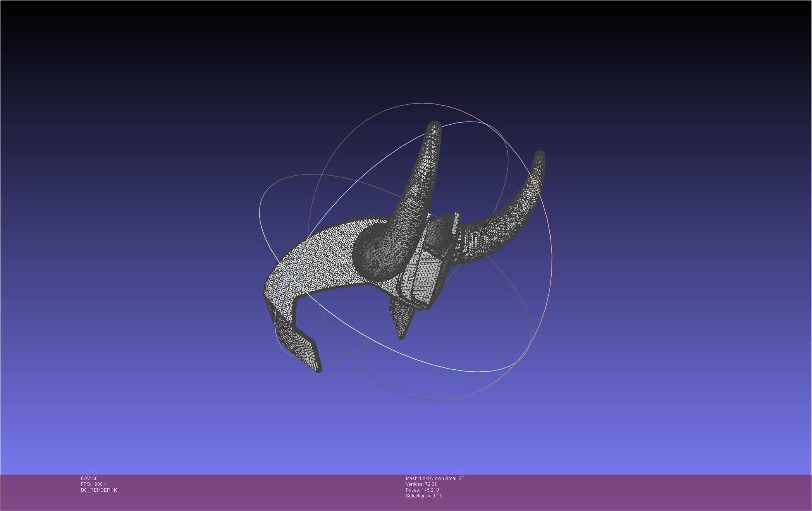The image size is (812, 511).
Task: Click the BO_RENDERING label
Action: [x=100, y=490]
